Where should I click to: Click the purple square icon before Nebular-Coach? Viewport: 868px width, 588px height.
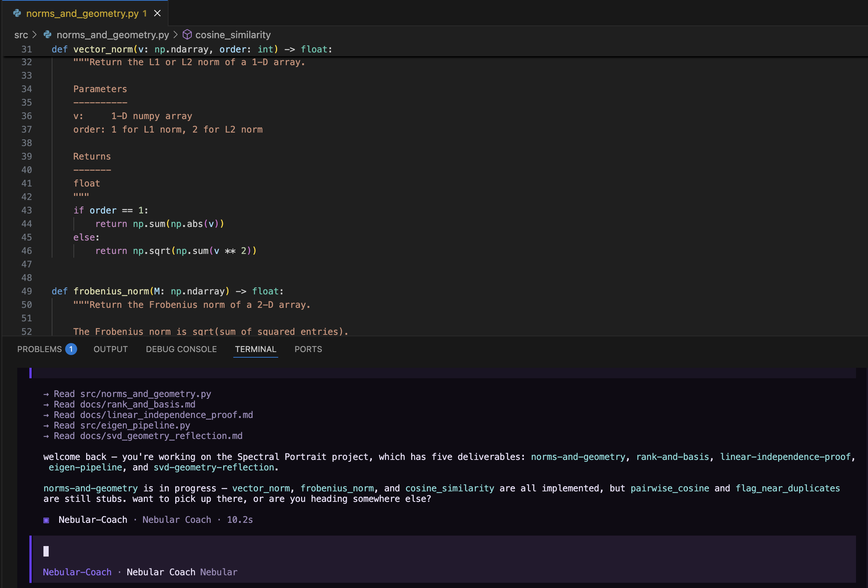(46, 520)
